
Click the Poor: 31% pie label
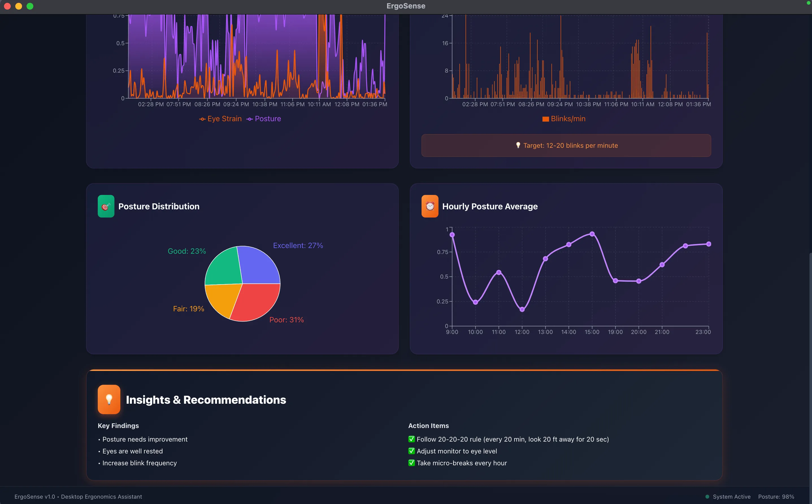pos(286,320)
